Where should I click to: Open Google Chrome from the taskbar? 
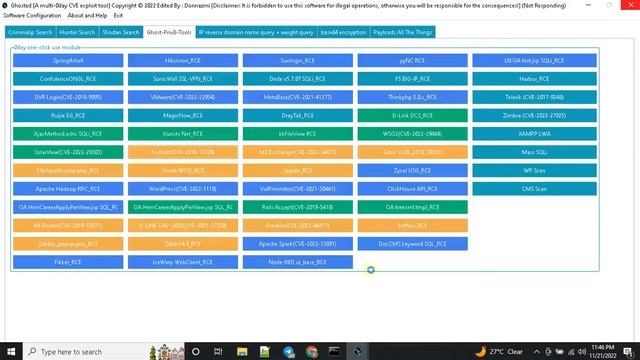pyautogui.click(x=311, y=351)
